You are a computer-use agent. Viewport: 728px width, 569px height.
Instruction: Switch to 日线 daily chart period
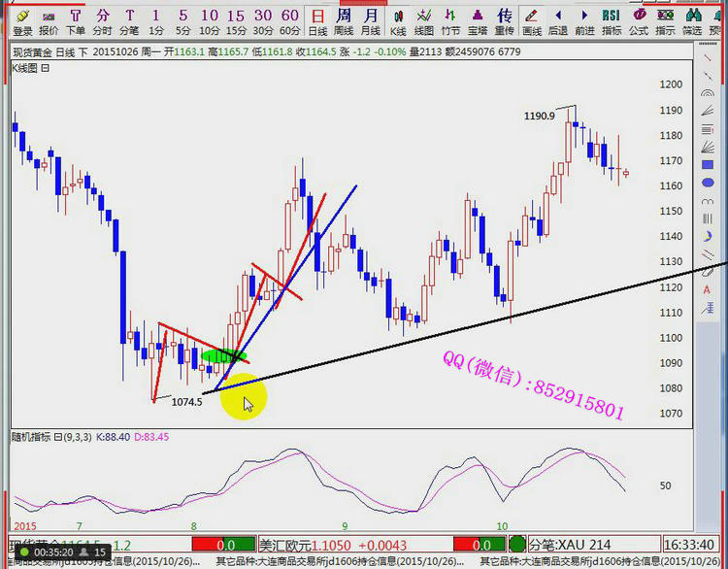coord(317,21)
